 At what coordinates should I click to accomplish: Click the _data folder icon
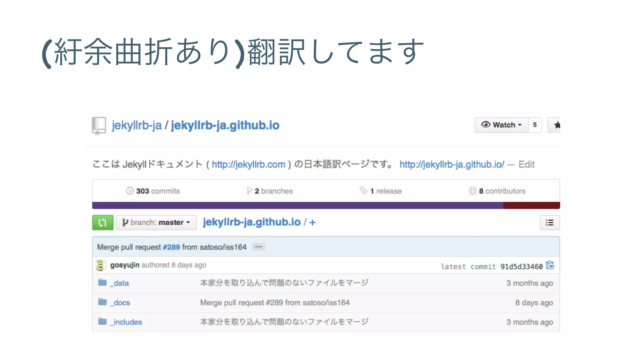(x=103, y=282)
